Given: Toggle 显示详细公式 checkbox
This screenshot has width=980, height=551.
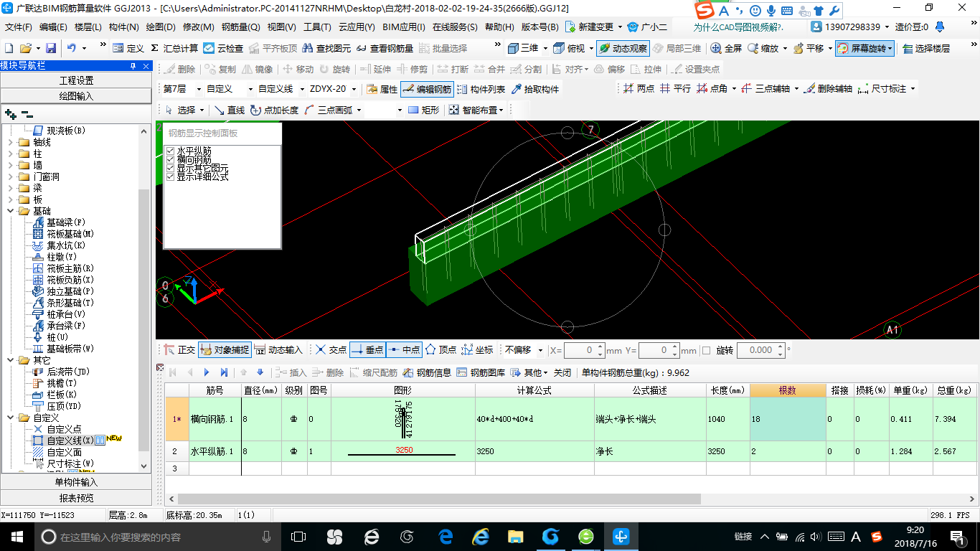Looking at the screenshot, I should 170,176.
